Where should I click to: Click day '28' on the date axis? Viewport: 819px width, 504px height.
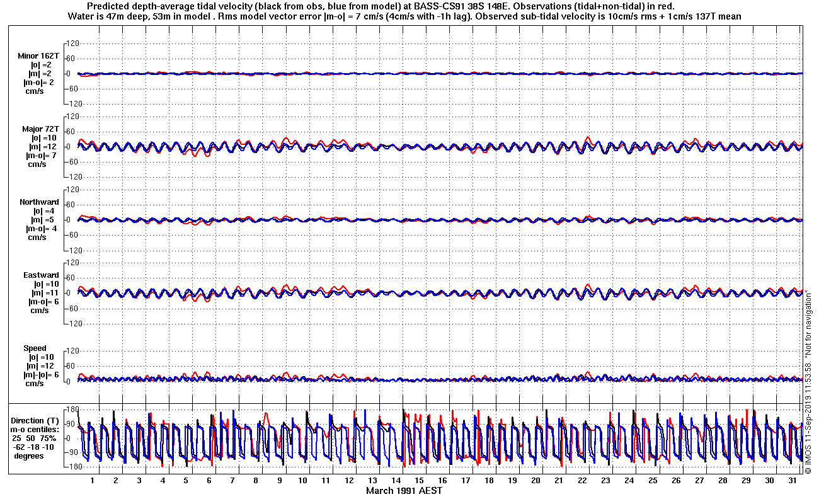point(721,481)
